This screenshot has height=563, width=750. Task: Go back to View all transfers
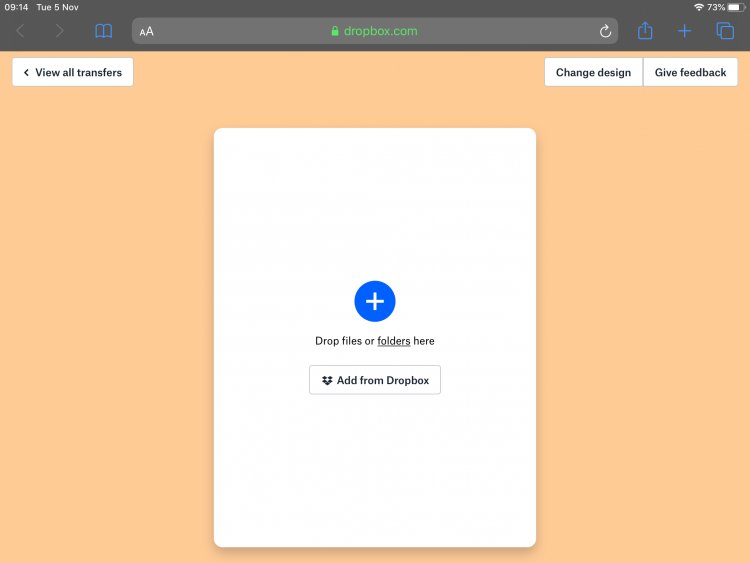click(x=72, y=72)
